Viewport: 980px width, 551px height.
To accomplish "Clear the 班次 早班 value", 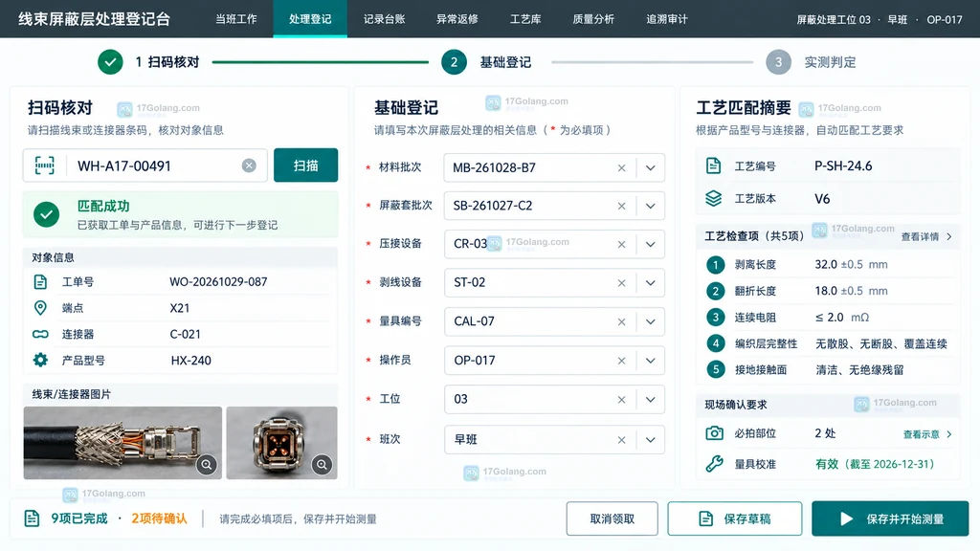I will (621, 440).
